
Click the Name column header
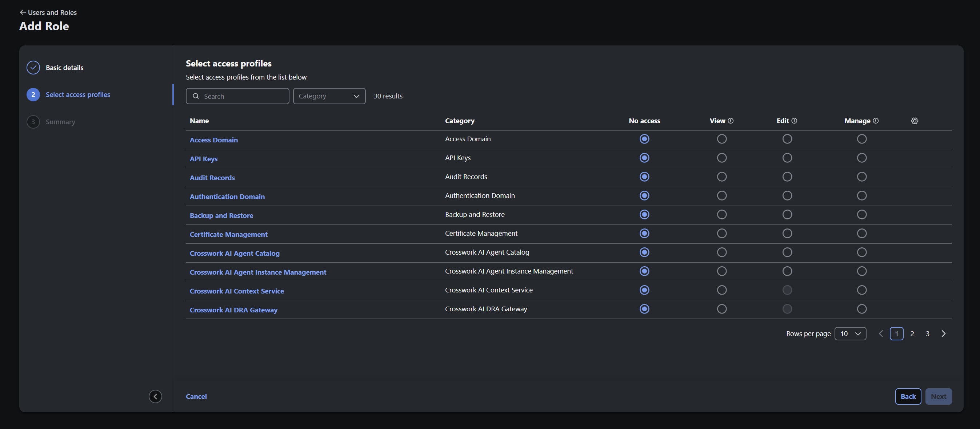coord(199,121)
